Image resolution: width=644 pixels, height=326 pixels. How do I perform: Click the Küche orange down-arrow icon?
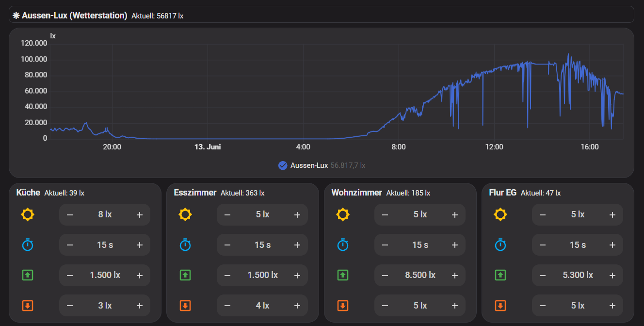28,306
